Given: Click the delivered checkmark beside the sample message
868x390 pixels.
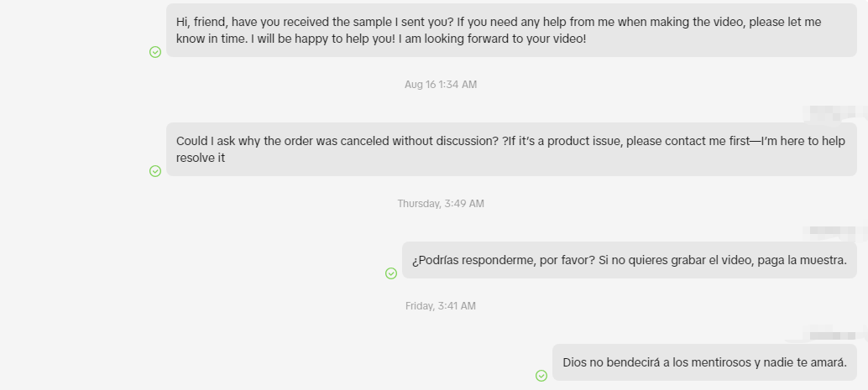Looking at the screenshot, I should (155, 52).
